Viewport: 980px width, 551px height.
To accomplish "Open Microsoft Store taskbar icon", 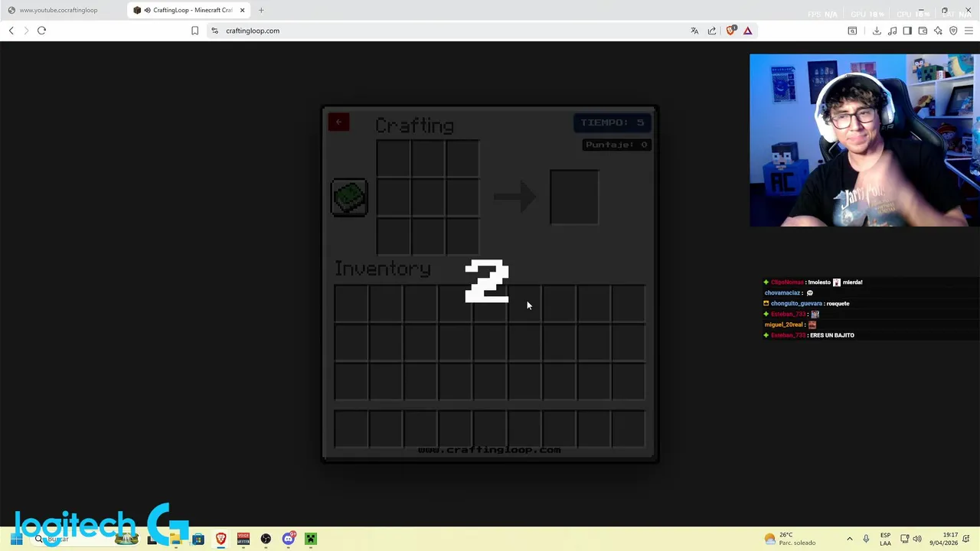I will click(198, 539).
